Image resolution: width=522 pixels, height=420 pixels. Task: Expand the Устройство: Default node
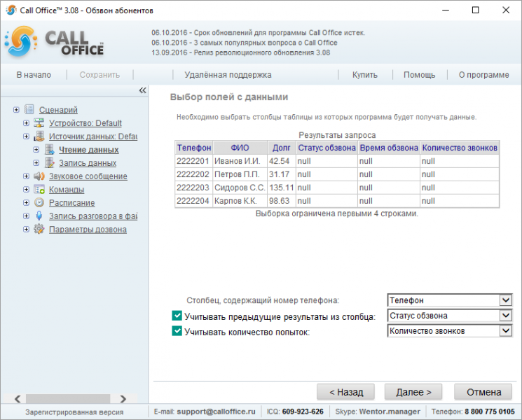tap(27, 122)
